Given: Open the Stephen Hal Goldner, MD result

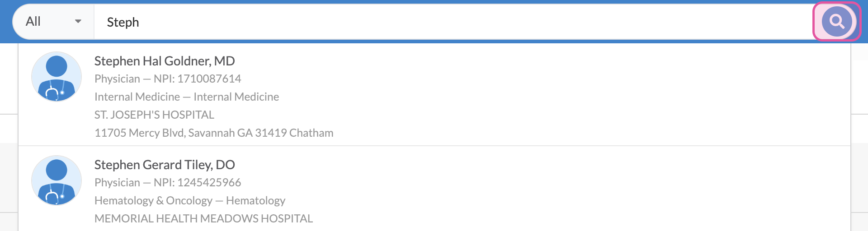Looking at the screenshot, I should (165, 61).
